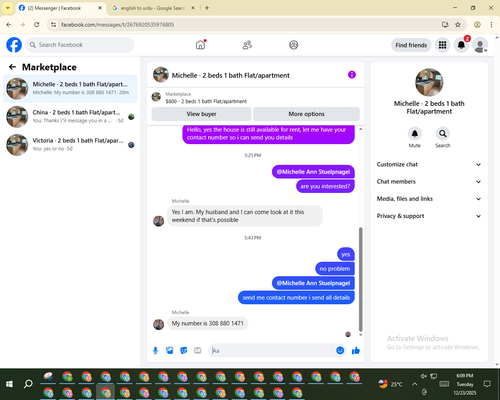Open notifications bell with 2 badge
The width and height of the screenshot is (500, 400).
click(x=461, y=45)
